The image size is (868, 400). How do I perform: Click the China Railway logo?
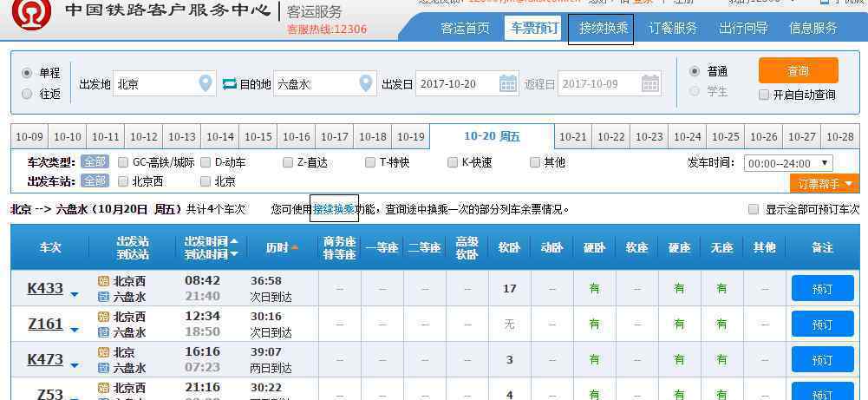click(x=31, y=14)
